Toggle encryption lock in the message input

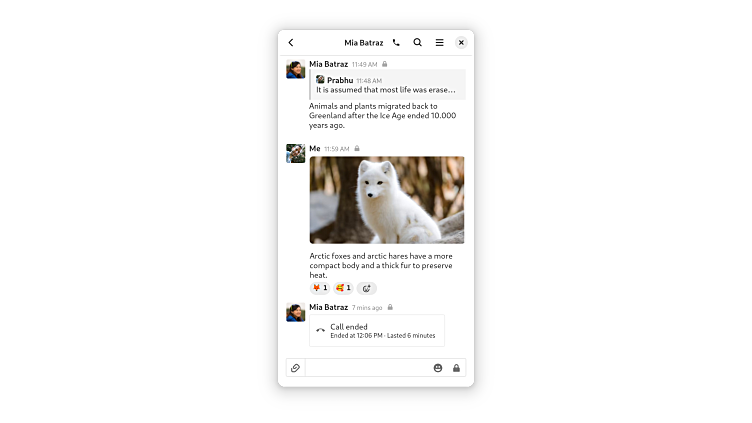pyautogui.click(x=456, y=368)
